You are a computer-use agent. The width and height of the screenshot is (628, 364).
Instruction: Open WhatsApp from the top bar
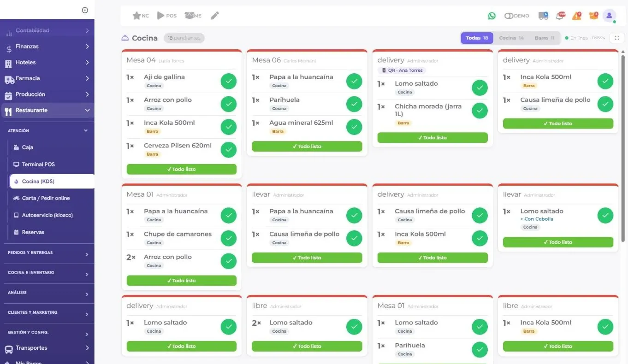(x=492, y=16)
